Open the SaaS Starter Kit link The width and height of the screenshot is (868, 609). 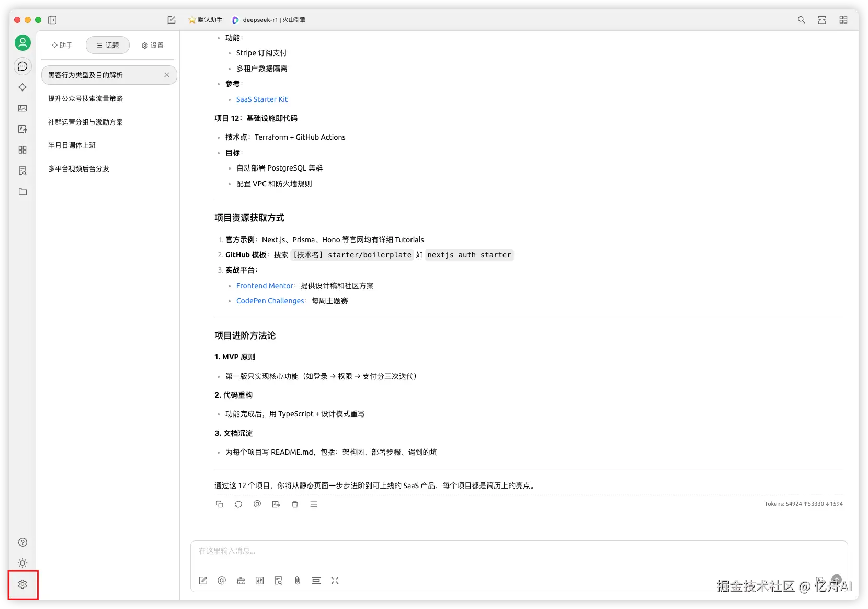(262, 99)
